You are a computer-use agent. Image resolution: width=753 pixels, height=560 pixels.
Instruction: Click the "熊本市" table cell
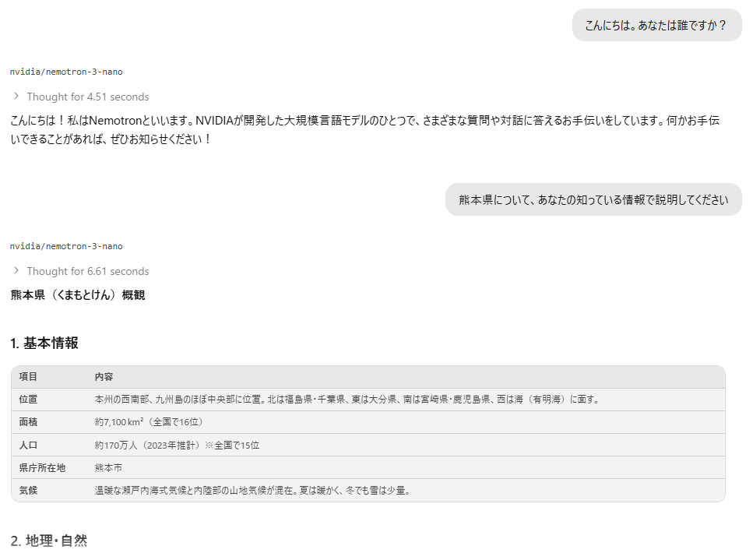[108, 468]
